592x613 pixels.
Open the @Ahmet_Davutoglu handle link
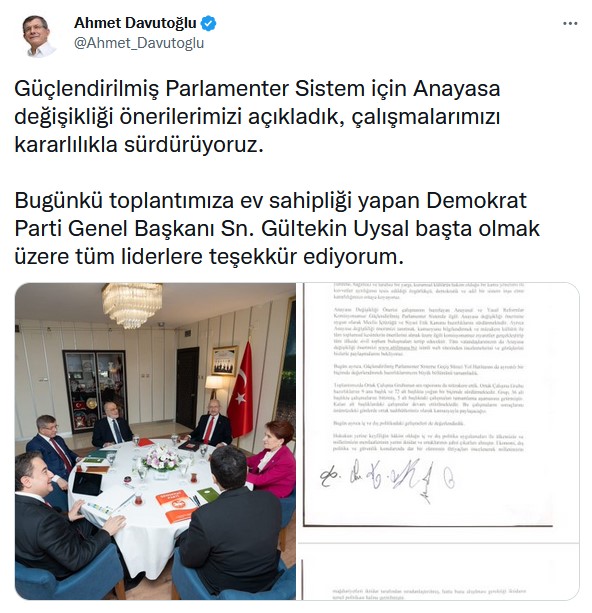(139, 43)
